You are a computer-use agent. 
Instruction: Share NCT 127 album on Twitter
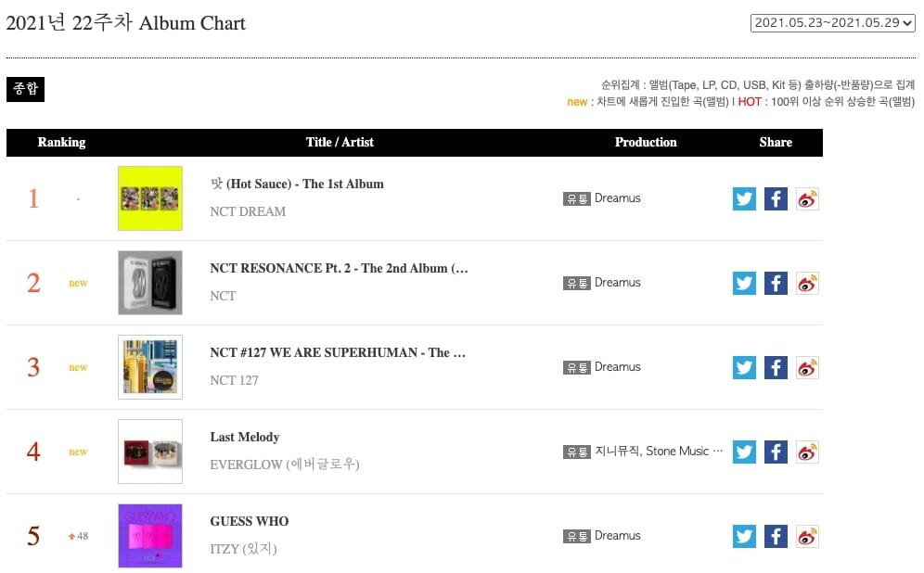click(744, 367)
